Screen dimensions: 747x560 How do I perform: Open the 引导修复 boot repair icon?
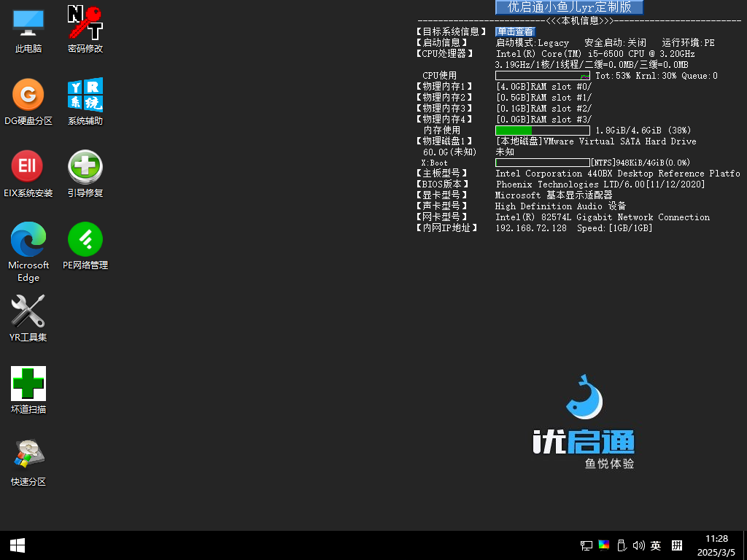(85, 174)
